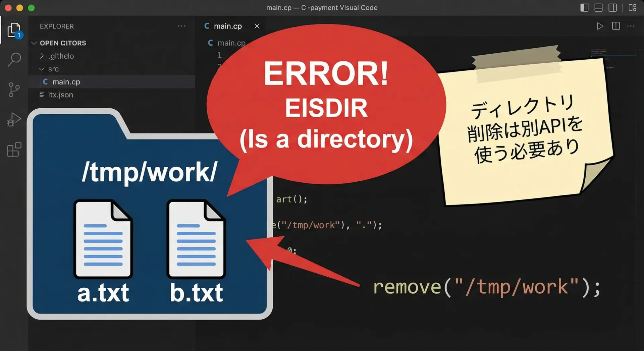The height and width of the screenshot is (351, 644).
Task: Open main.cp in the file tree
Action: [x=66, y=82]
